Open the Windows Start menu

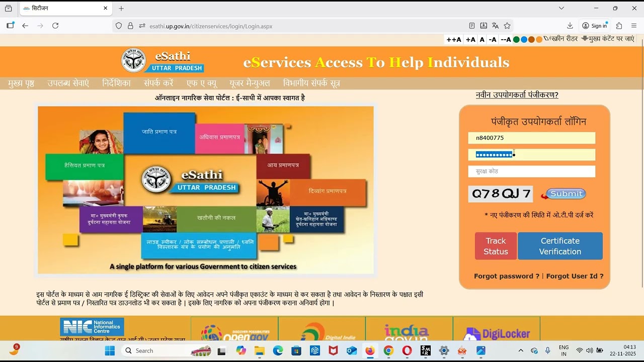110,350
